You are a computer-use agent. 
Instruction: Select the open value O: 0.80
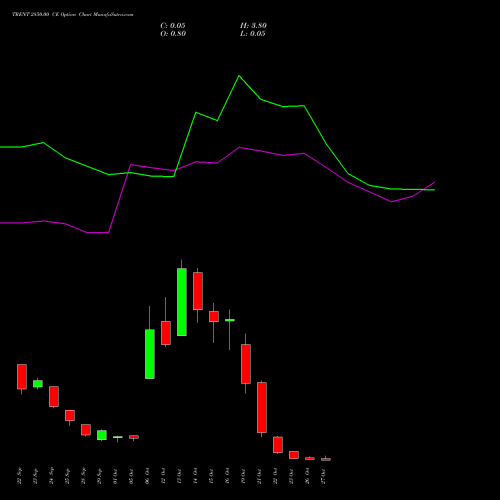[173, 34]
